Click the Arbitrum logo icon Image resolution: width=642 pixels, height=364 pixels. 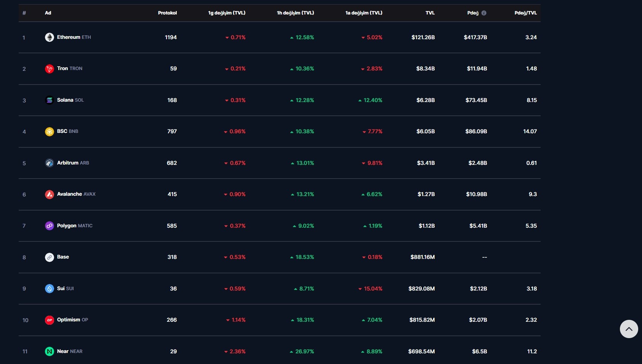(50, 163)
